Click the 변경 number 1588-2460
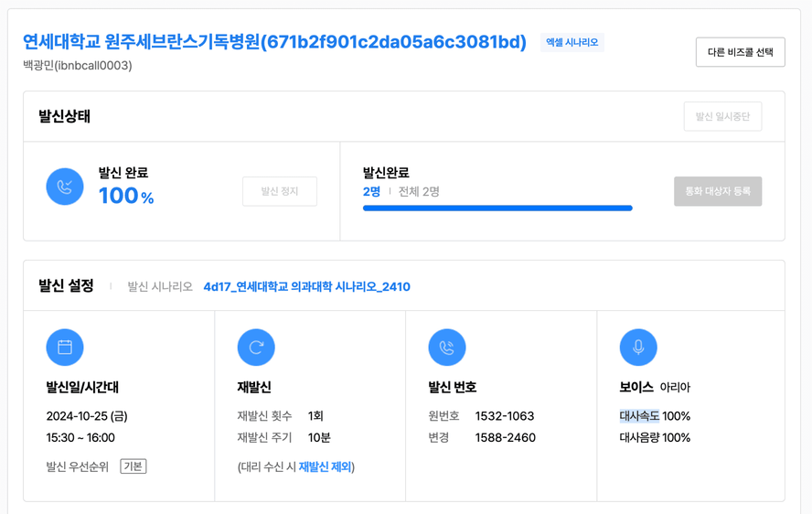The width and height of the screenshot is (812, 514). click(x=505, y=438)
